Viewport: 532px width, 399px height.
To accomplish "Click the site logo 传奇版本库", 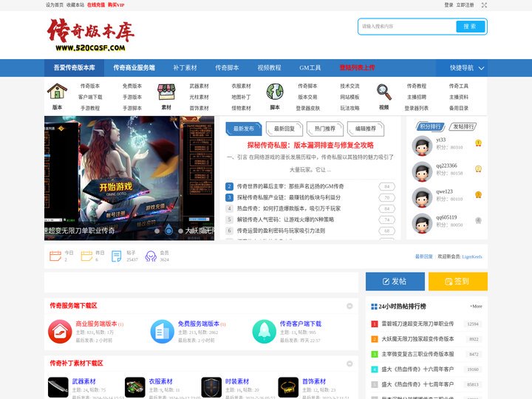I will pos(91,35).
